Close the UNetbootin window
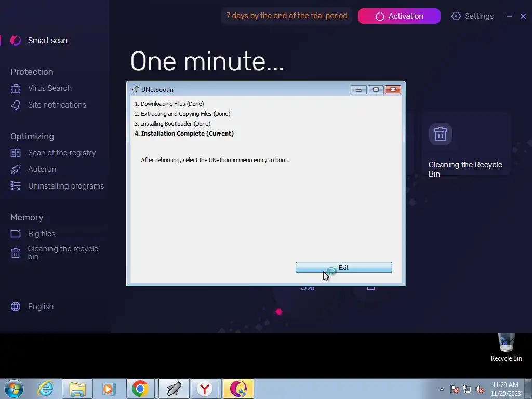The height and width of the screenshot is (399, 532). (393, 90)
